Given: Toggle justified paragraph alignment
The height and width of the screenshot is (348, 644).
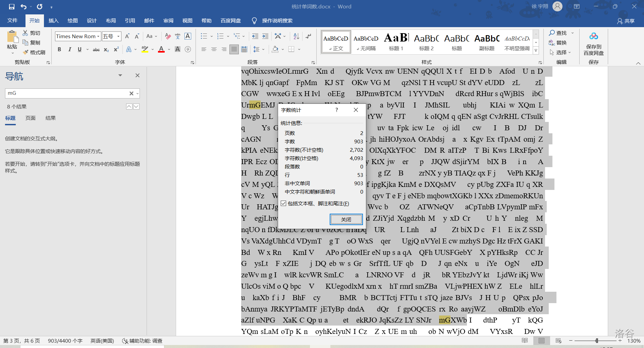Looking at the screenshot, I should (234, 50).
